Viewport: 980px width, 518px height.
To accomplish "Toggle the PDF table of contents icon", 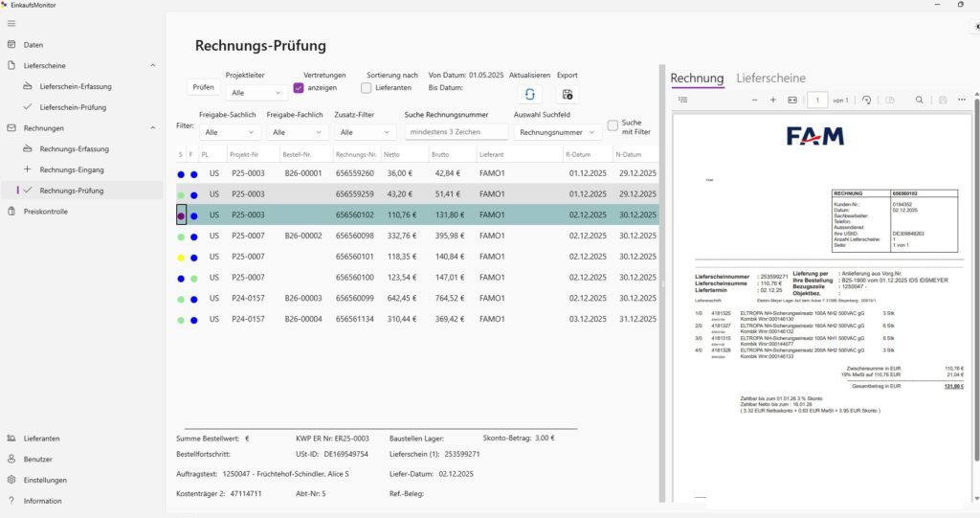I will click(x=683, y=101).
